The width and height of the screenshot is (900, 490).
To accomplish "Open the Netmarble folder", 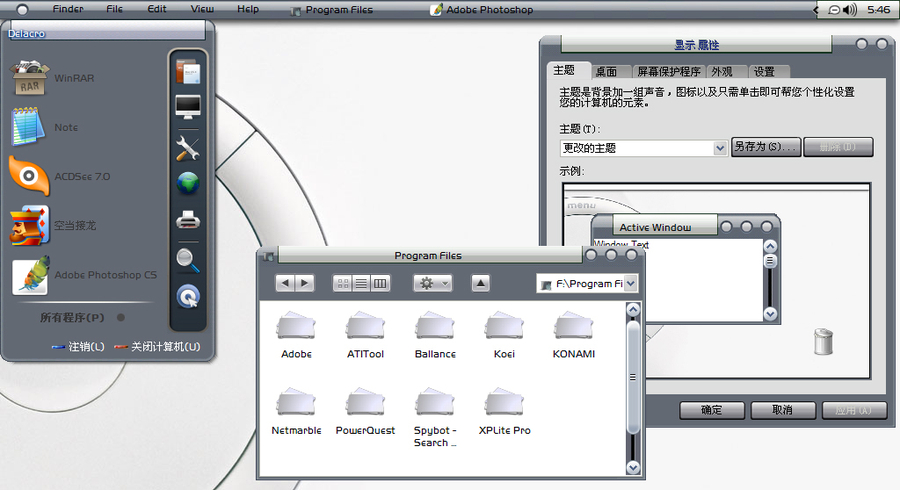I will point(296,411).
